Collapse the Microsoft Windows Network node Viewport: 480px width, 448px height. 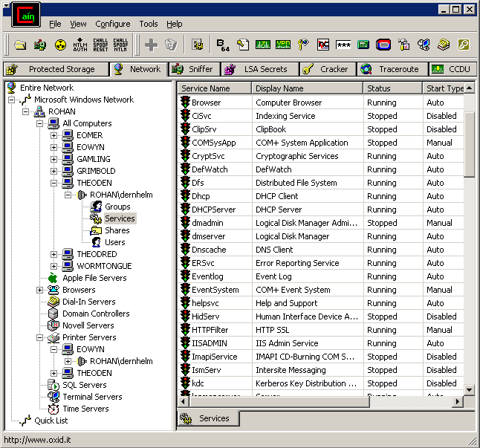(11, 100)
